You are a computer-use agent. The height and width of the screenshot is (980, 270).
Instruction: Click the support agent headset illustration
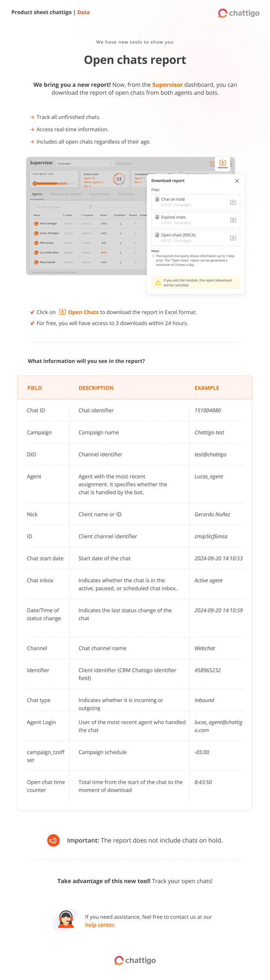[x=66, y=920]
